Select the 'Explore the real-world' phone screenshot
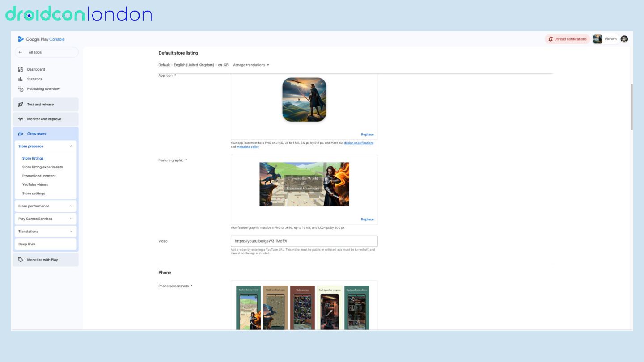644x362 pixels. coord(248,308)
